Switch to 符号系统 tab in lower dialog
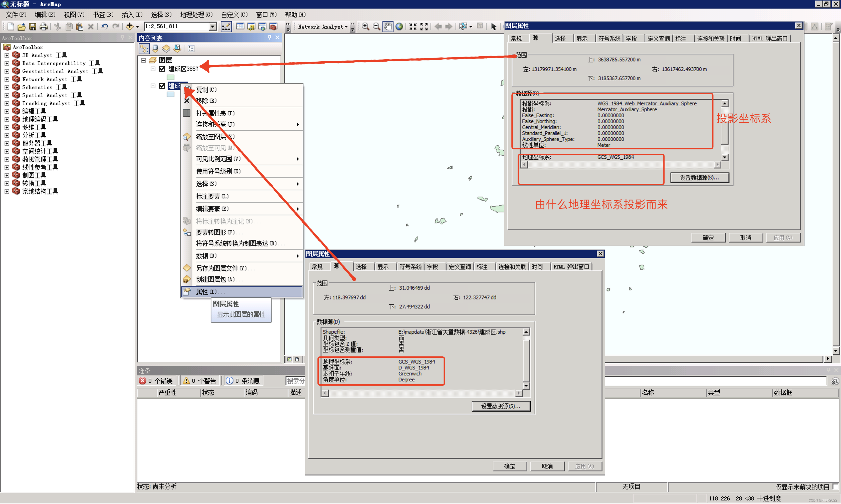 (x=410, y=267)
